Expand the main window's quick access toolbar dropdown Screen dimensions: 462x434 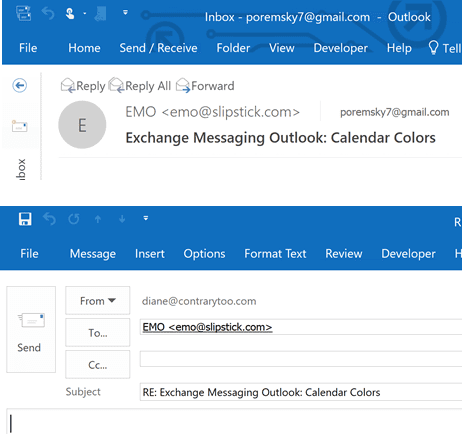[125, 13]
